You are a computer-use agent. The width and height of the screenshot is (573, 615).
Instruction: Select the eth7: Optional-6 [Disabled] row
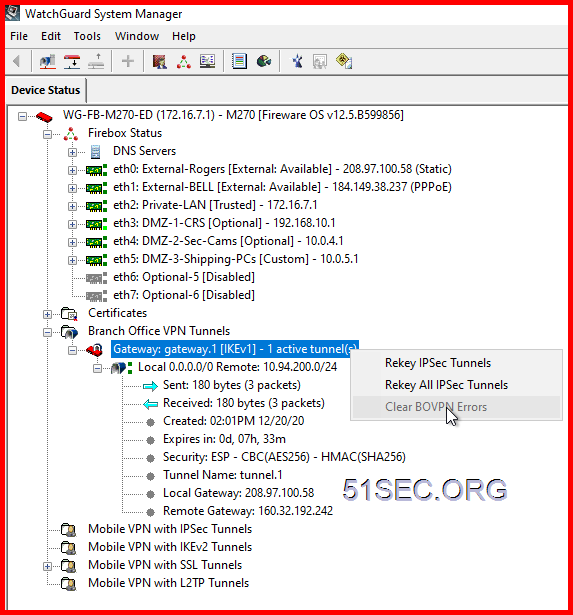(184, 295)
